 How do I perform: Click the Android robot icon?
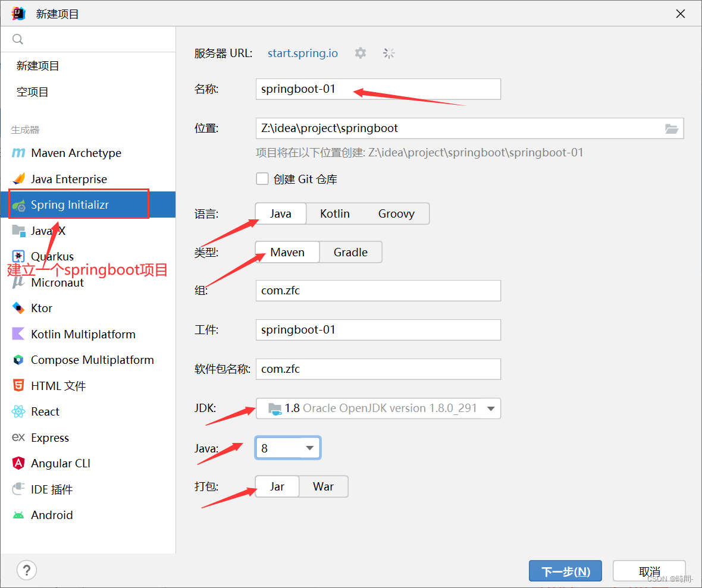(x=18, y=515)
